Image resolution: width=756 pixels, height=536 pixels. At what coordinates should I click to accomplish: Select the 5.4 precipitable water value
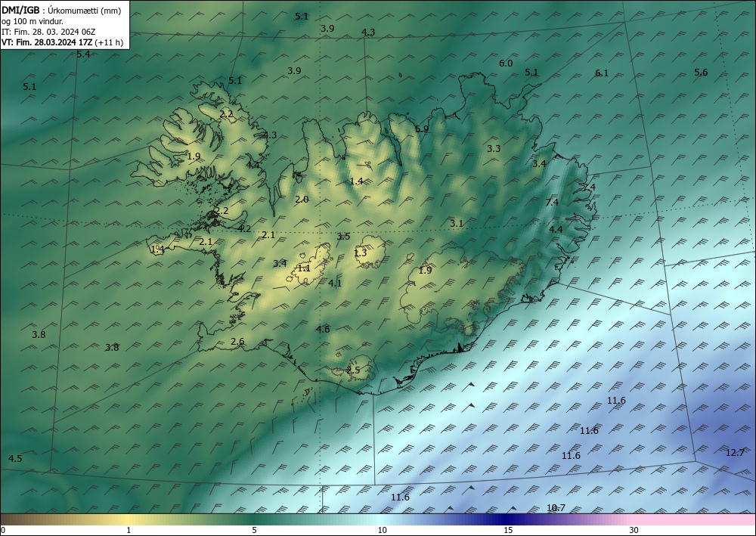click(83, 54)
